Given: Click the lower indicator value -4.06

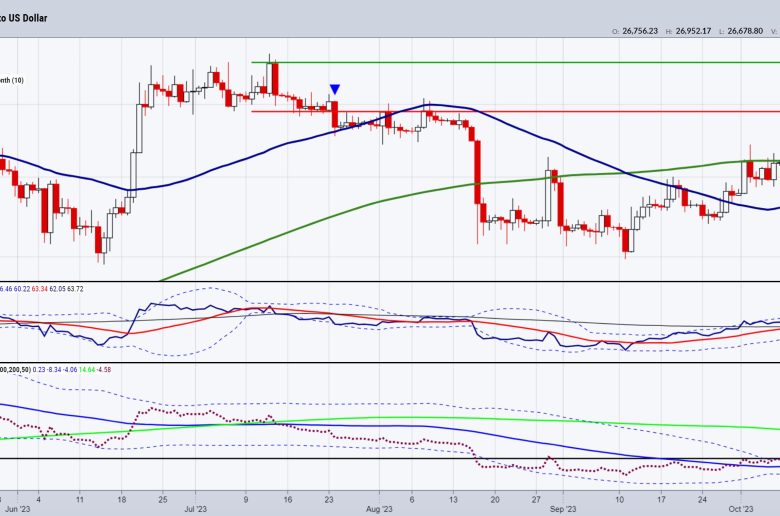Looking at the screenshot, I should click(70, 370).
